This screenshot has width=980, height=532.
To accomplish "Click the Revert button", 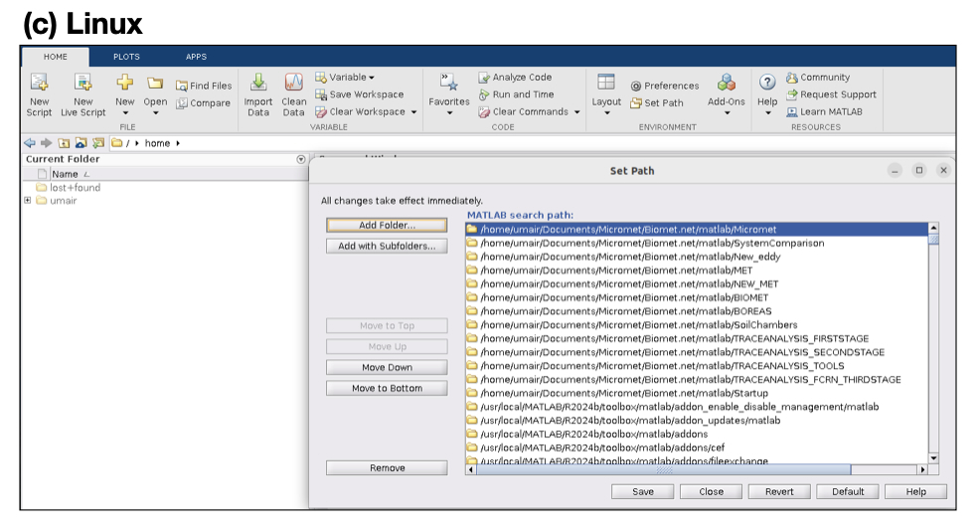I will click(x=779, y=492).
